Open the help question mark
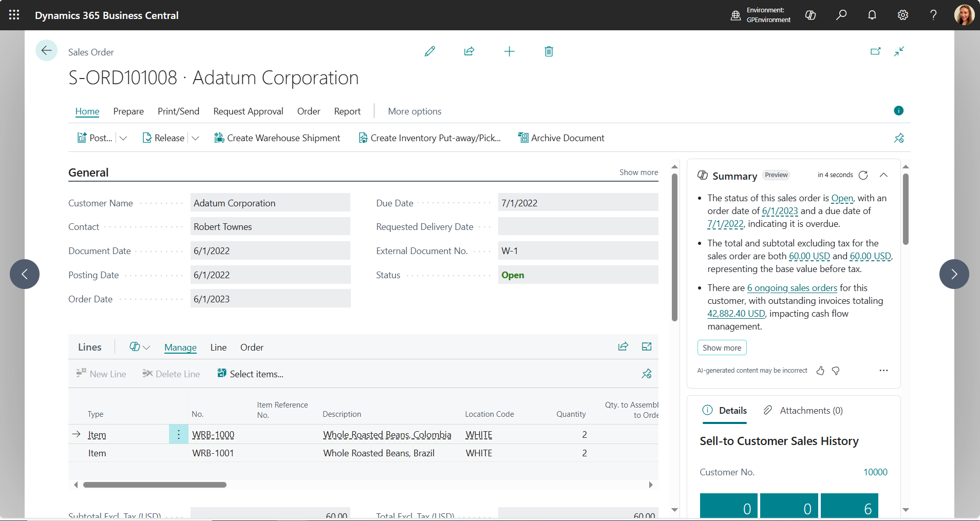 click(x=933, y=15)
